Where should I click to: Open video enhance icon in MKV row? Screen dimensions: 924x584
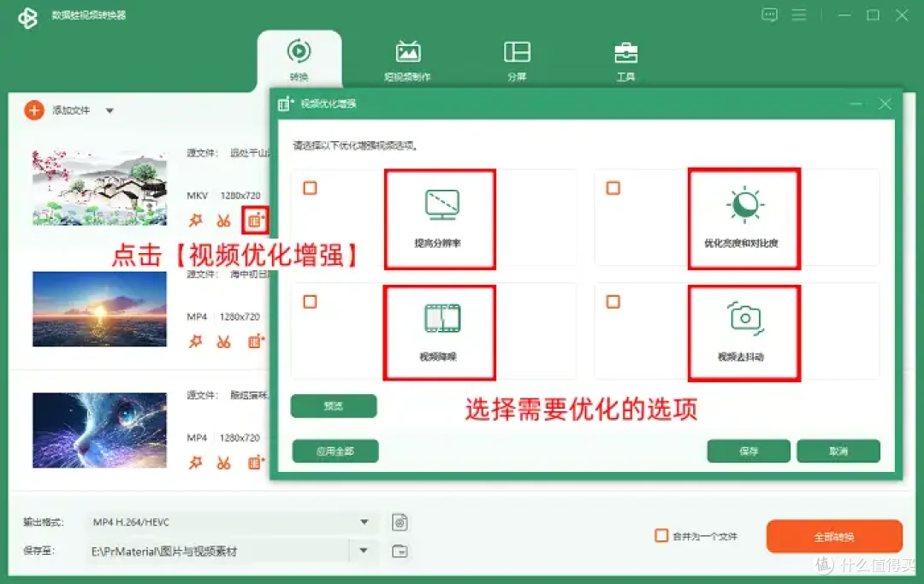click(x=255, y=221)
